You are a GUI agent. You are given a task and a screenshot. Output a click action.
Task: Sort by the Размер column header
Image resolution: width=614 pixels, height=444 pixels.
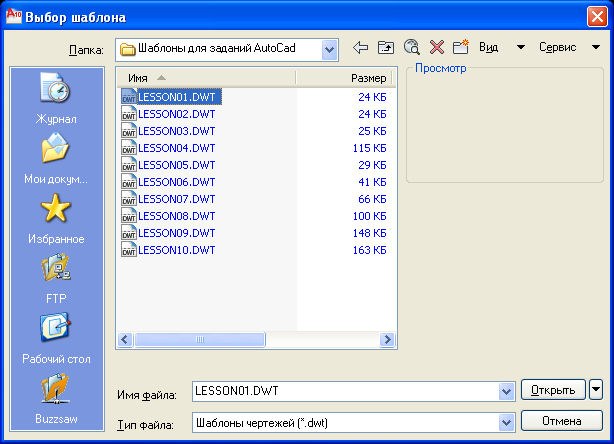(343, 78)
